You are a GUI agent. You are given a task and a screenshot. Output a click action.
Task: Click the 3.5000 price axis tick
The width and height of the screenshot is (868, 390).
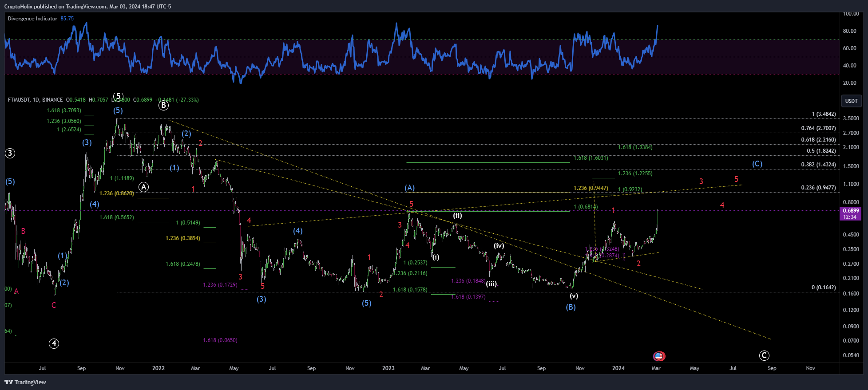[x=851, y=118]
